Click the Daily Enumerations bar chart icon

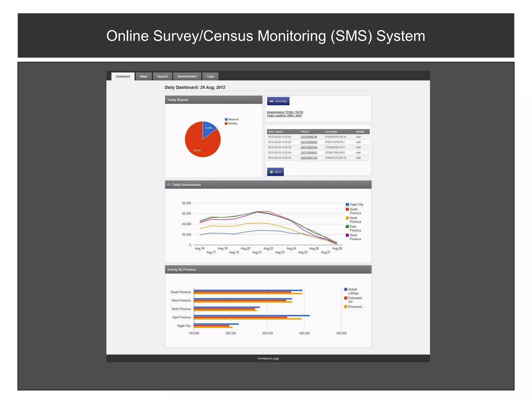click(x=169, y=185)
